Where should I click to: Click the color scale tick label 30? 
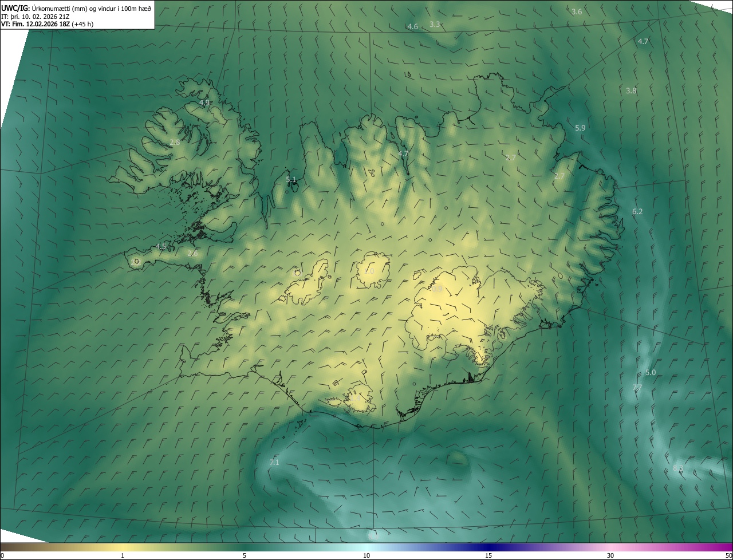(x=610, y=555)
